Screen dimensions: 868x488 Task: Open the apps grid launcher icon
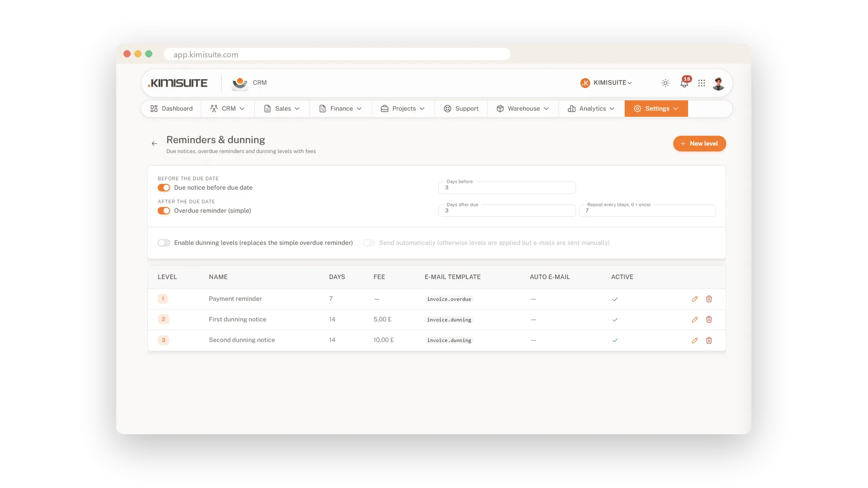tap(701, 83)
